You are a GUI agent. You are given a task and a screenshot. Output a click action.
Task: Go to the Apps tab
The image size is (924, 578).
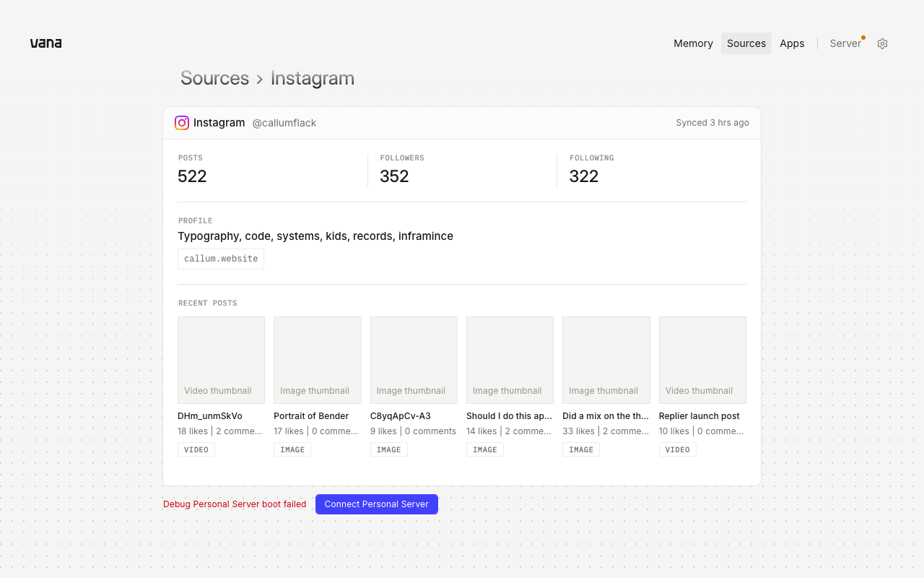(x=792, y=43)
